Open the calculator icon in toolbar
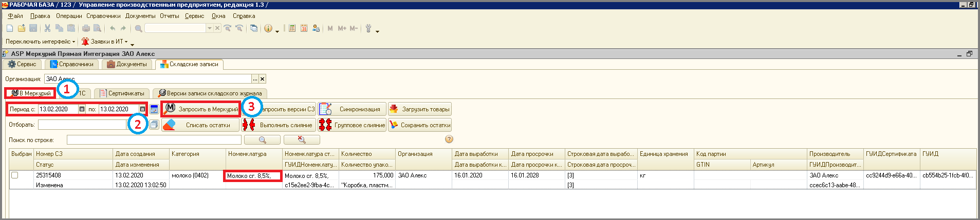 292,29
